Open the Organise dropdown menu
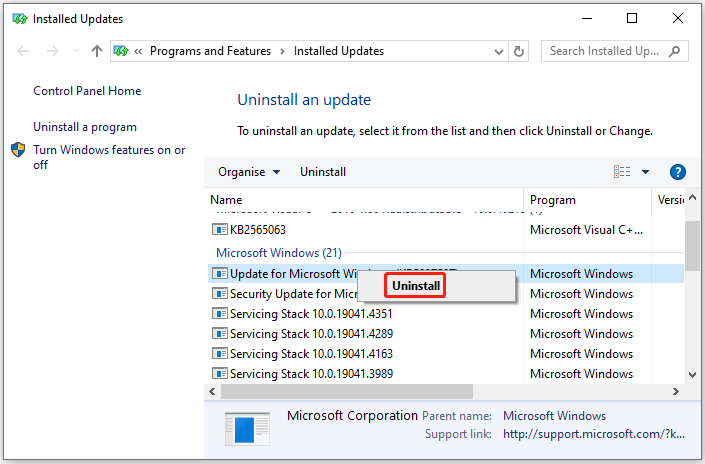Screen dimensions: 705x464 [x=249, y=172]
